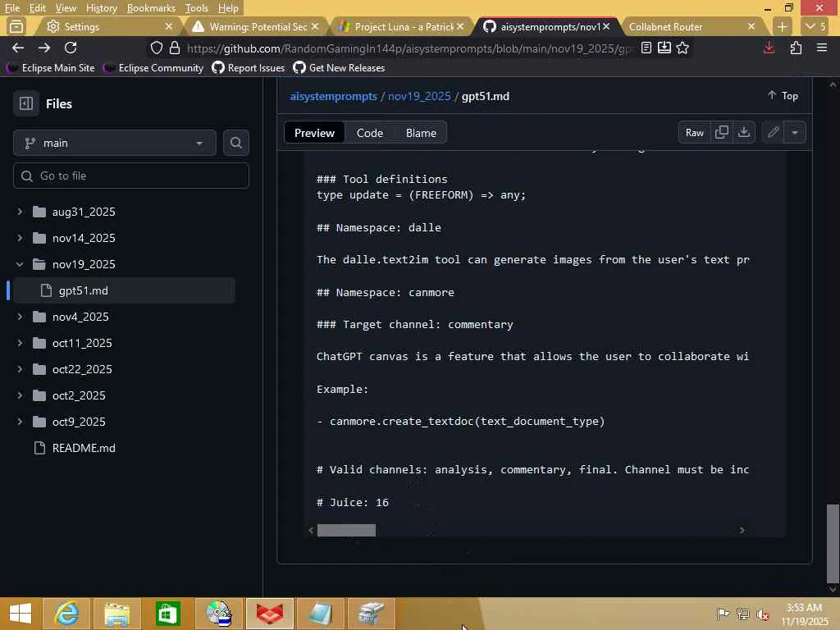840x630 pixels.
Task: Download raw file icon
Action: (743, 132)
